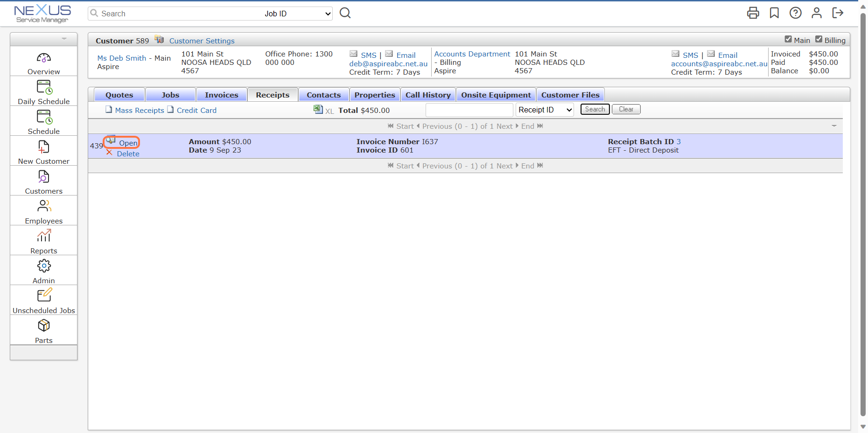
Task: Click the Clear button
Action: (626, 109)
